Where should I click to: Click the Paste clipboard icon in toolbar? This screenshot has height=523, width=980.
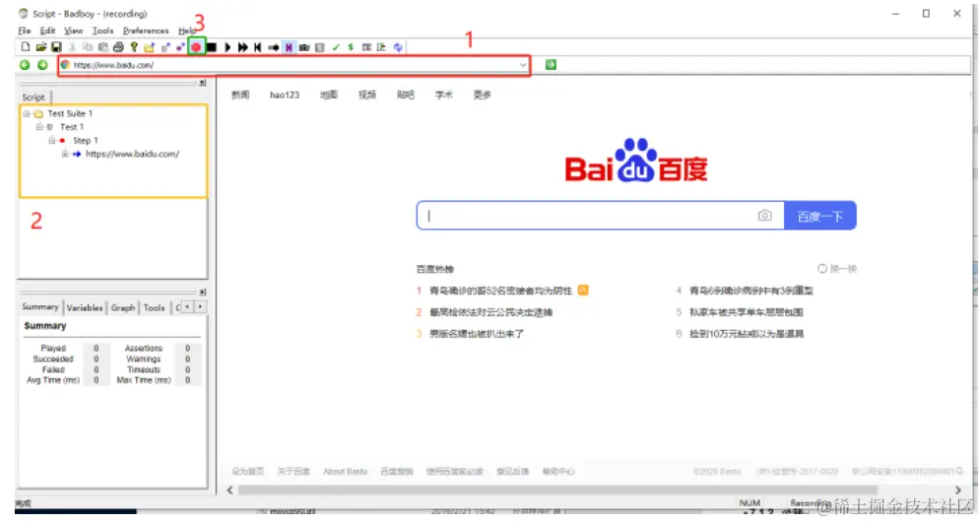(x=103, y=47)
